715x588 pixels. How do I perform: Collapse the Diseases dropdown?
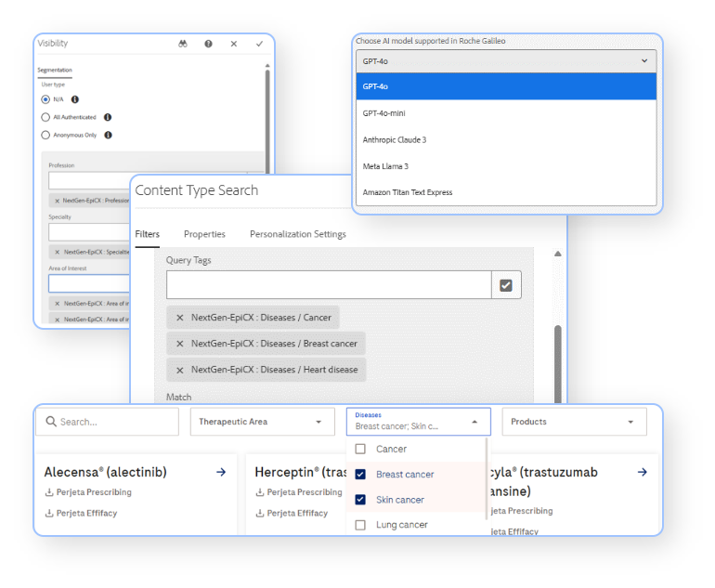tap(419, 422)
